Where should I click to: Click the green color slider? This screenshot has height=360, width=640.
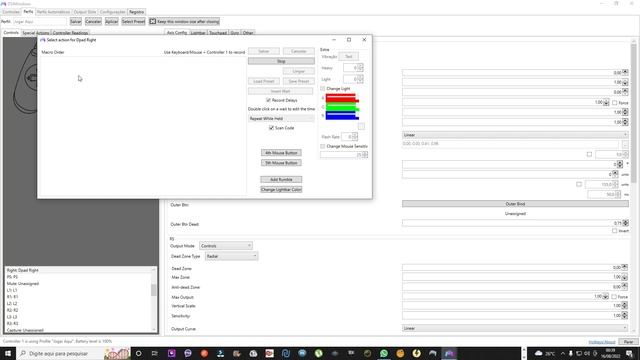(x=342, y=107)
